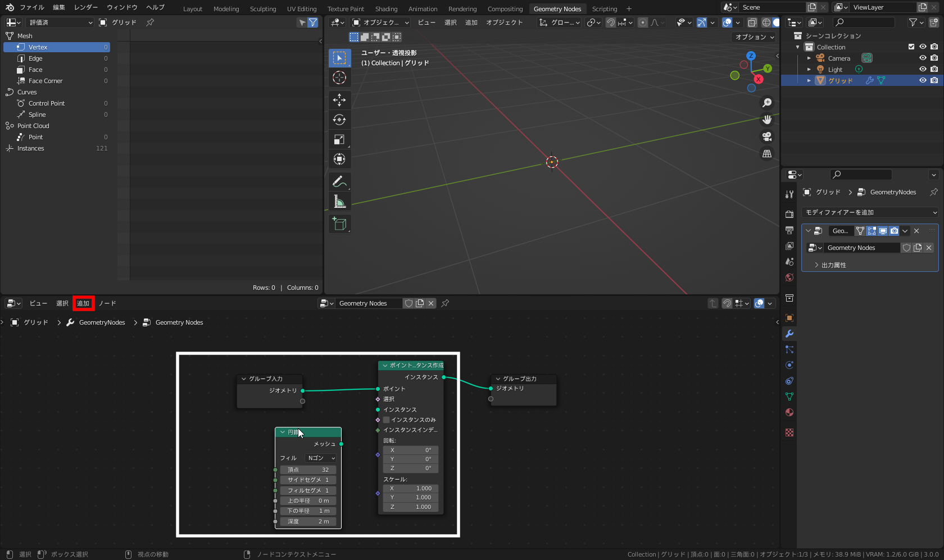Click the viewport pan hand icon

point(767,120)
